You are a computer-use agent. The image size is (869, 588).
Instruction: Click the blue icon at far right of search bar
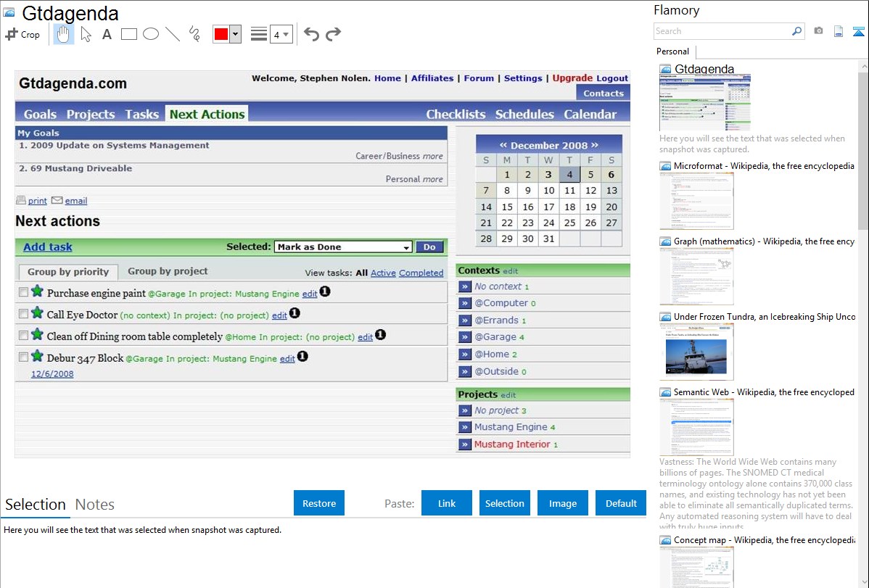coord(858,31)
